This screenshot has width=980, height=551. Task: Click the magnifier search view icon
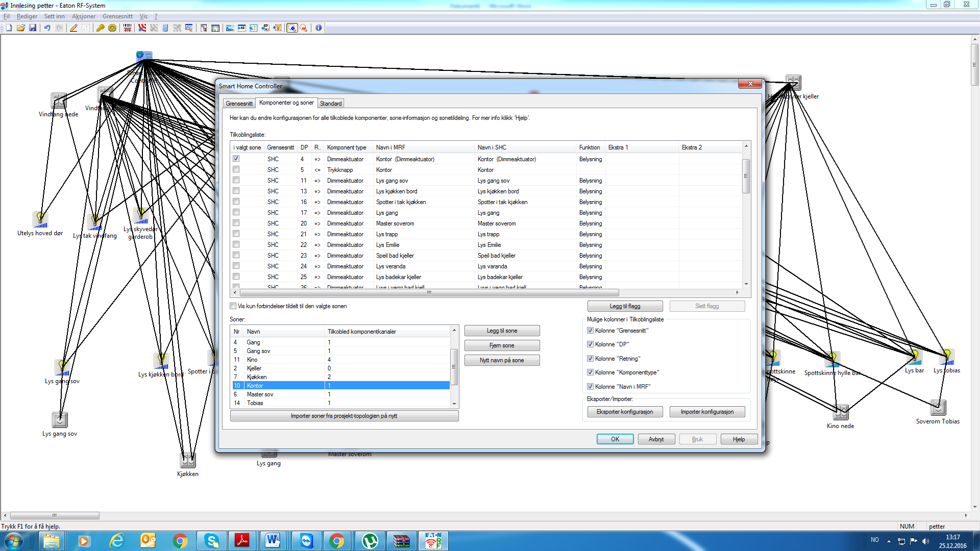click(189, 28)
